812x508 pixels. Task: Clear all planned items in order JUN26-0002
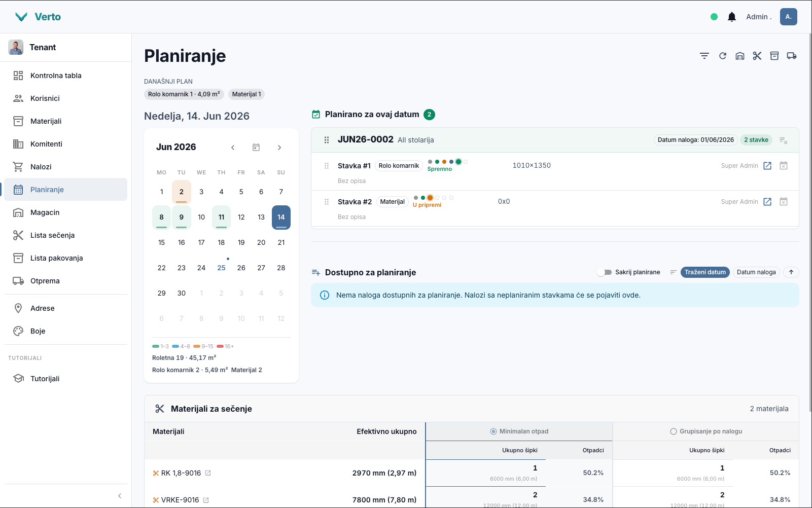[784, 140]
